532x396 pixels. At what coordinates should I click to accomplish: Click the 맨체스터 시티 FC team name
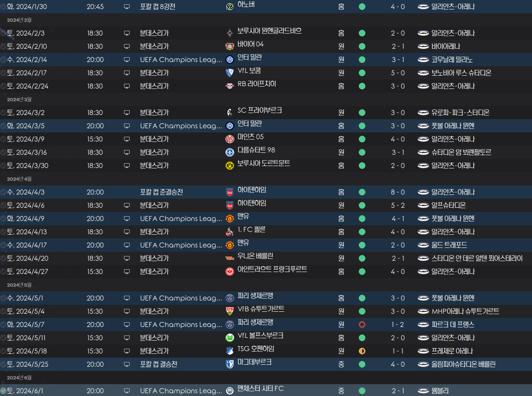[261, 388]
